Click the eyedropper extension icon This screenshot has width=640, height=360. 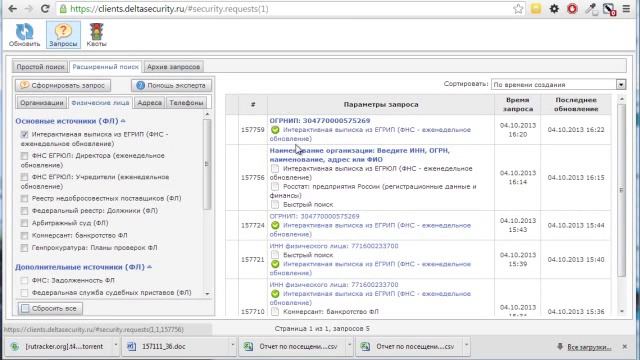[x=591, y=9]
